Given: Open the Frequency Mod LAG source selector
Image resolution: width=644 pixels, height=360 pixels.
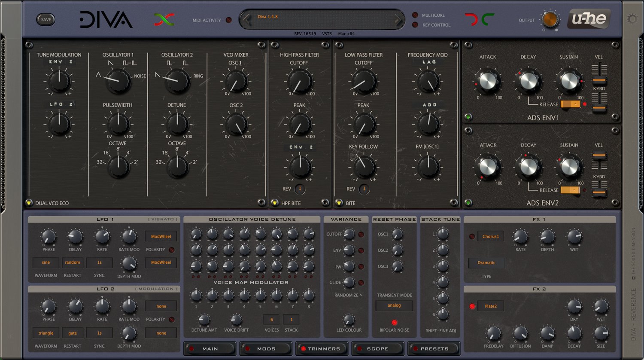Looking at the screenshot, I should pos(428,62).
